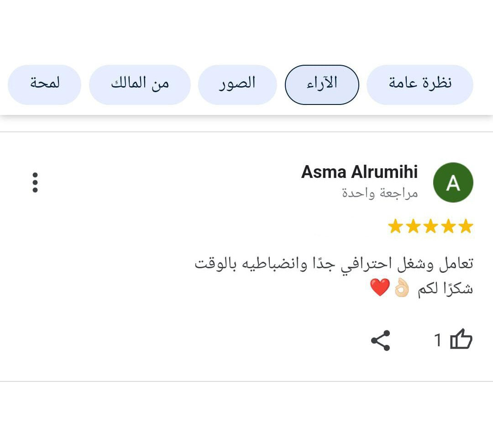Like the review with thumbs-up icon

[461, 340]
